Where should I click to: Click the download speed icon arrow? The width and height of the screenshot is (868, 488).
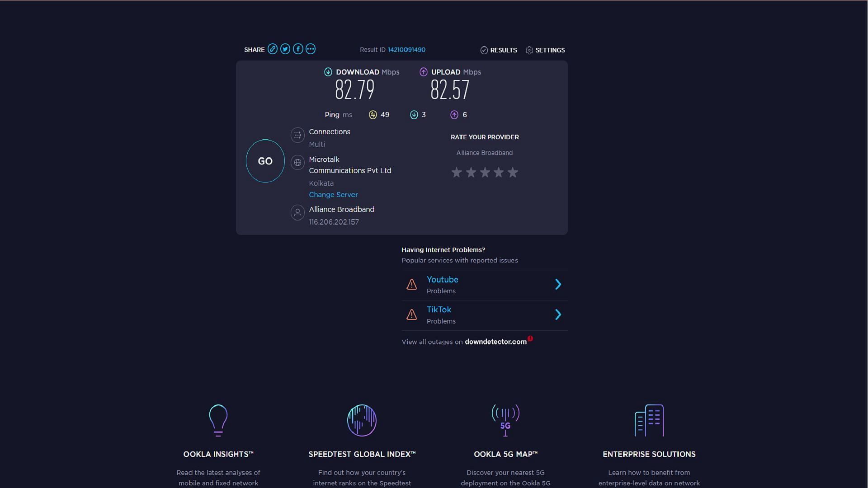pos(328,71)
